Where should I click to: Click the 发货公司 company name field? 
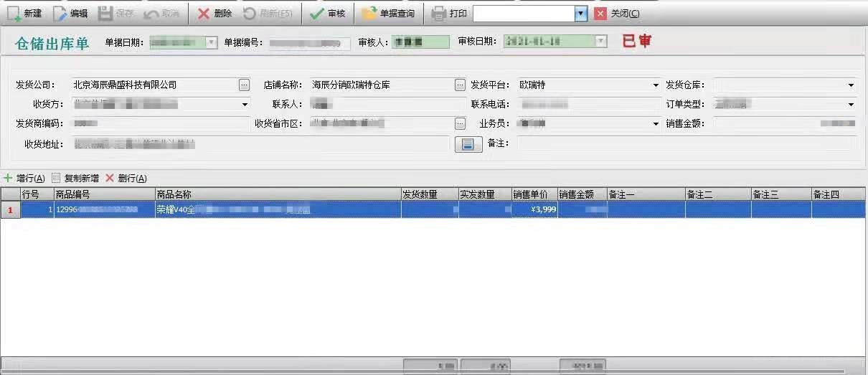154,85
